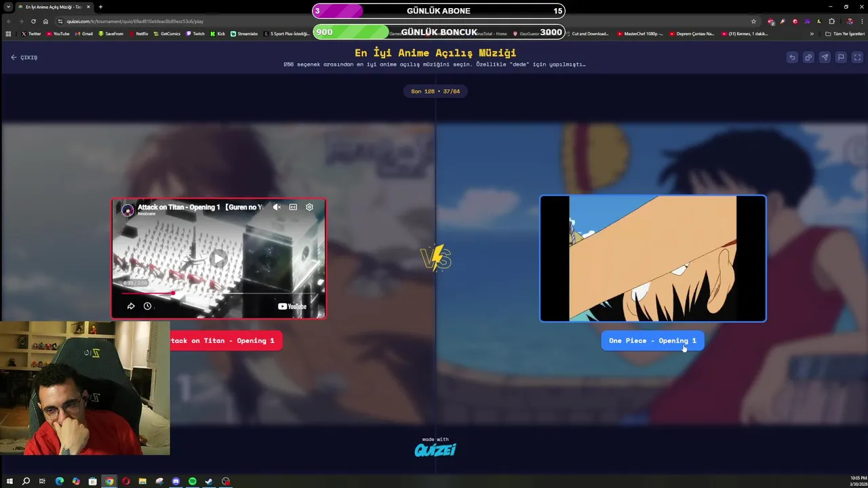The width and height of the screenshot is (868, 488).
Task: Toggle captions on the YouTube player
Action: pyautogui.click(x=293, y=207)
